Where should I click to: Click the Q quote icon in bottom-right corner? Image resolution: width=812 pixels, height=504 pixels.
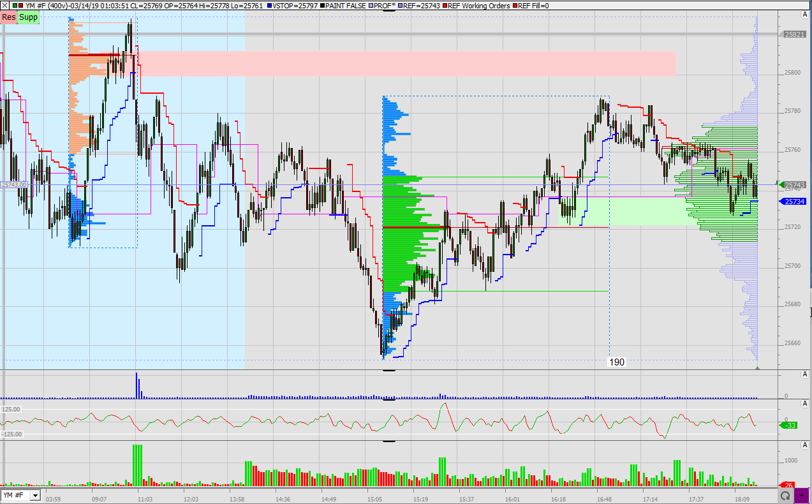(786, 494)
